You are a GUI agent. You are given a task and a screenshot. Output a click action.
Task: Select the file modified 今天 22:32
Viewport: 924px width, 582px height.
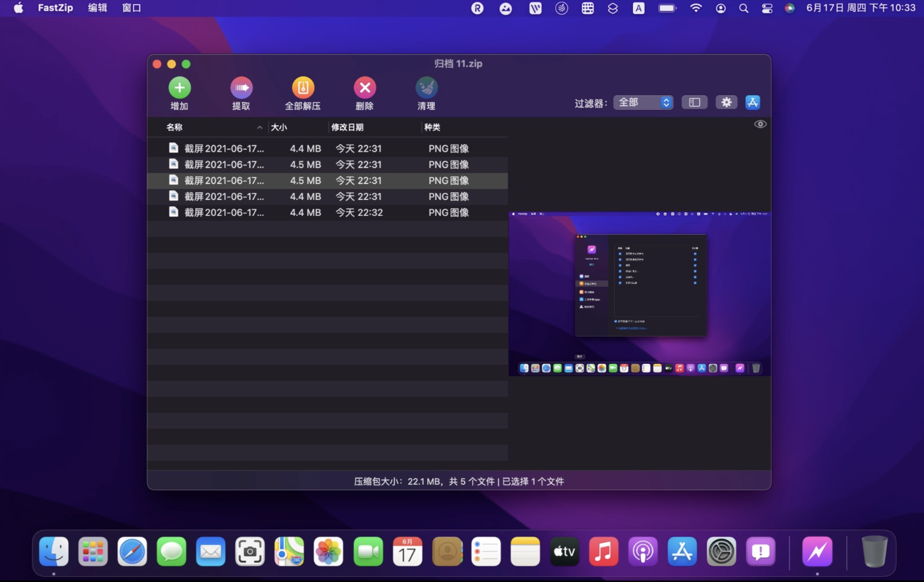[328, 212]
